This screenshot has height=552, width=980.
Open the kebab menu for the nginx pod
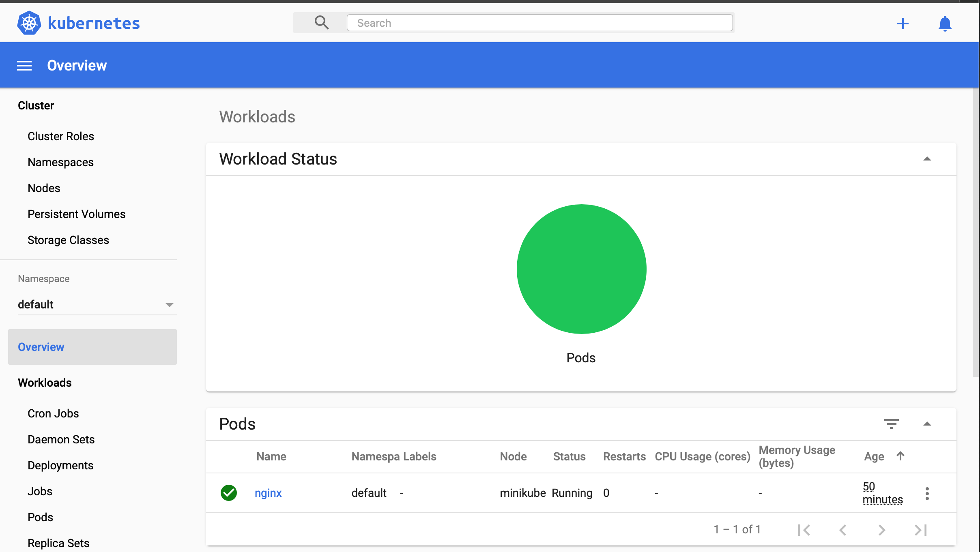tap(928, 493)
